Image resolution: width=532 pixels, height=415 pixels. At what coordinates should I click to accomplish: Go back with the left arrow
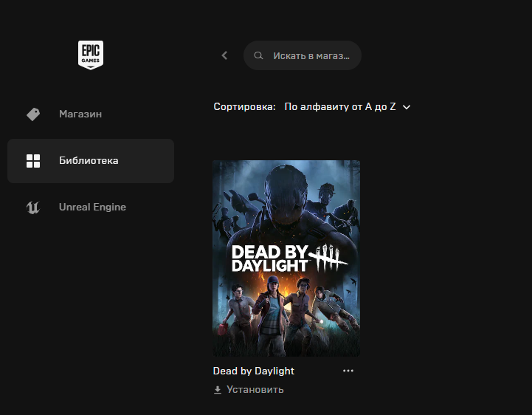224,55
